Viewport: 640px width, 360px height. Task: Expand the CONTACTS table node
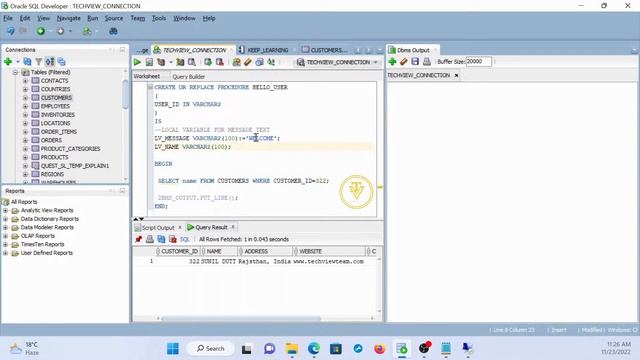pyautogui.click(x=25, y=81)
